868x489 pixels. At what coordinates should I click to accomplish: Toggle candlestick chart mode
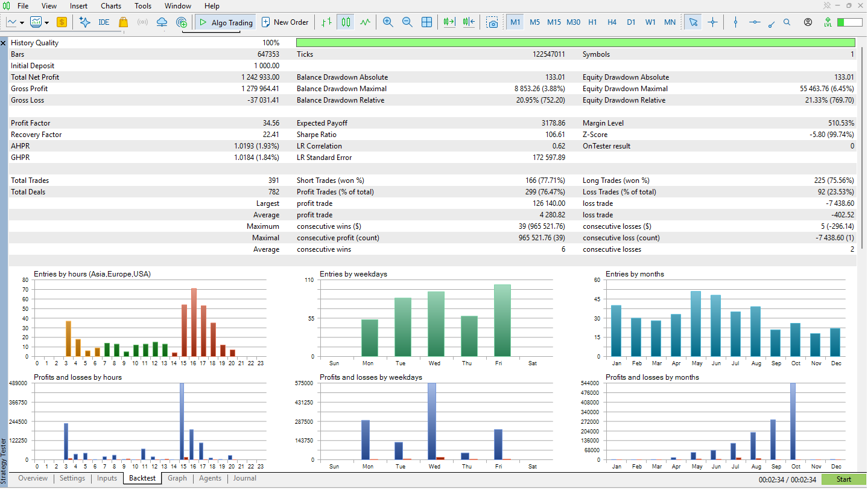point(346,22)
